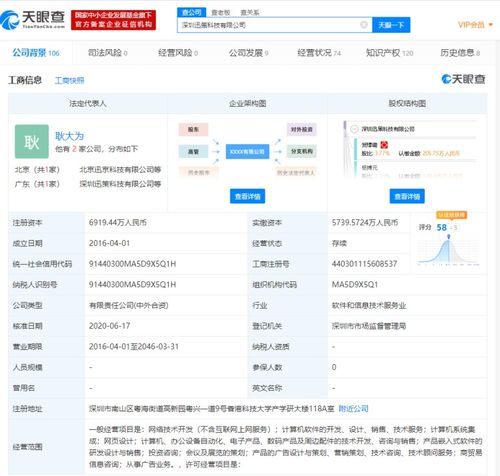Switch to the 经营状况 tab
This screenshot has height=476, width=500.
pos(319,53)
